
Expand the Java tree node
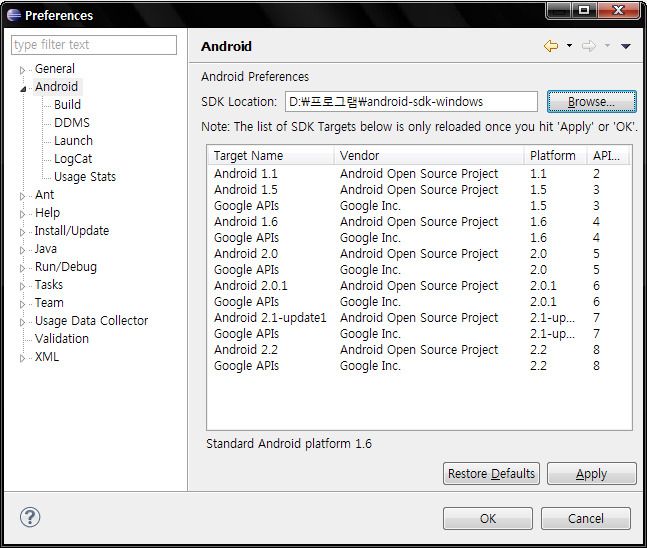click(x=22, y=250)
